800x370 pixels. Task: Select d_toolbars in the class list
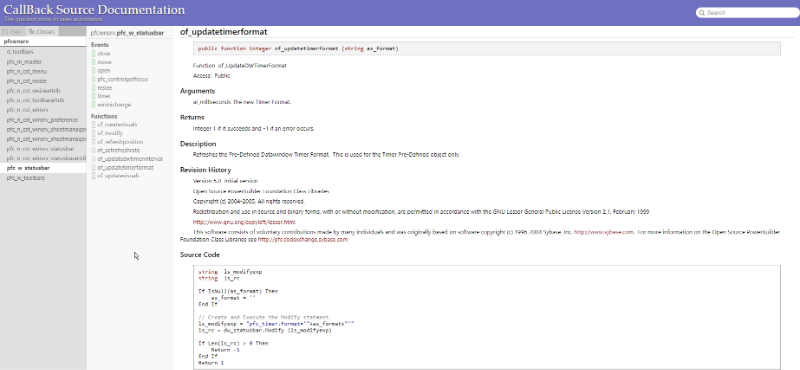coord(20,52)
